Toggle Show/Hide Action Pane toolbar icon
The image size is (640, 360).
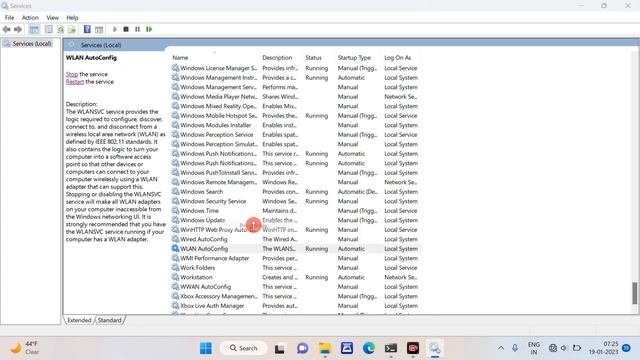(99, 29)
